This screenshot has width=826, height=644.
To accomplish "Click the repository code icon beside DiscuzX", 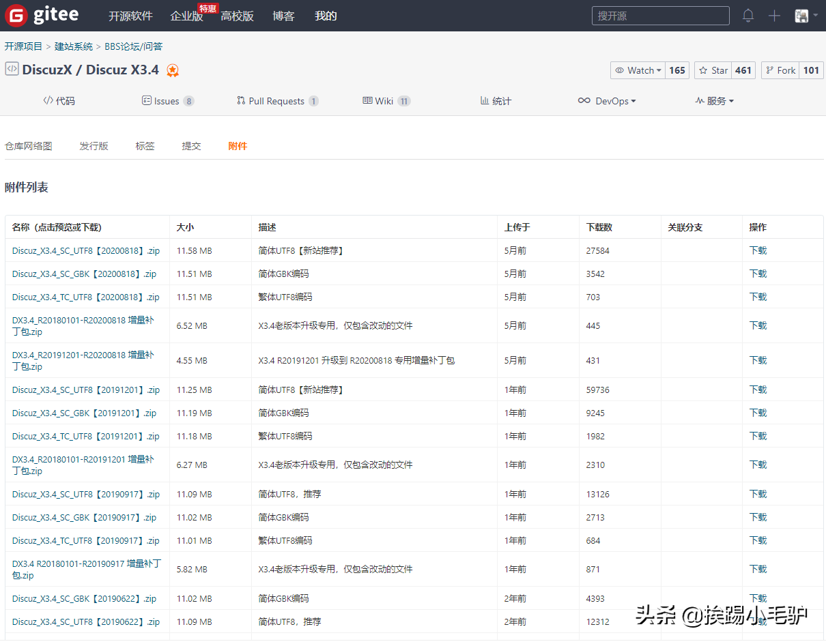I will [x=12, y=69].
